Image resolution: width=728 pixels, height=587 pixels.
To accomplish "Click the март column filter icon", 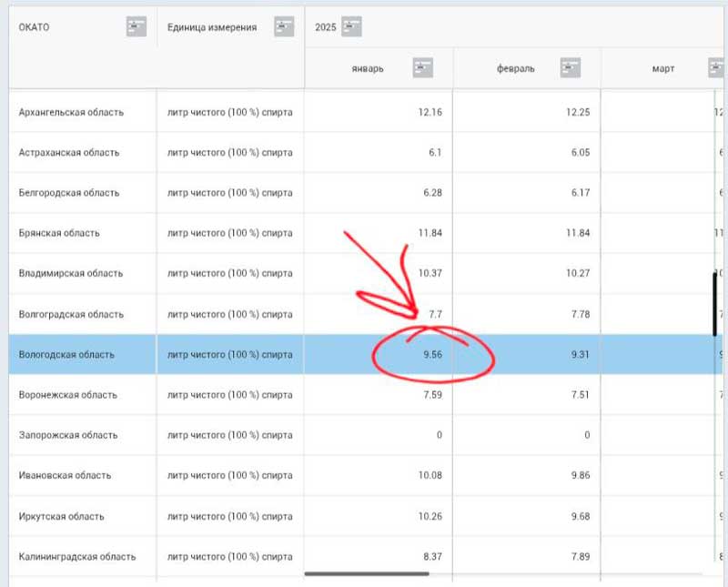I will click(x=716, y=68).
